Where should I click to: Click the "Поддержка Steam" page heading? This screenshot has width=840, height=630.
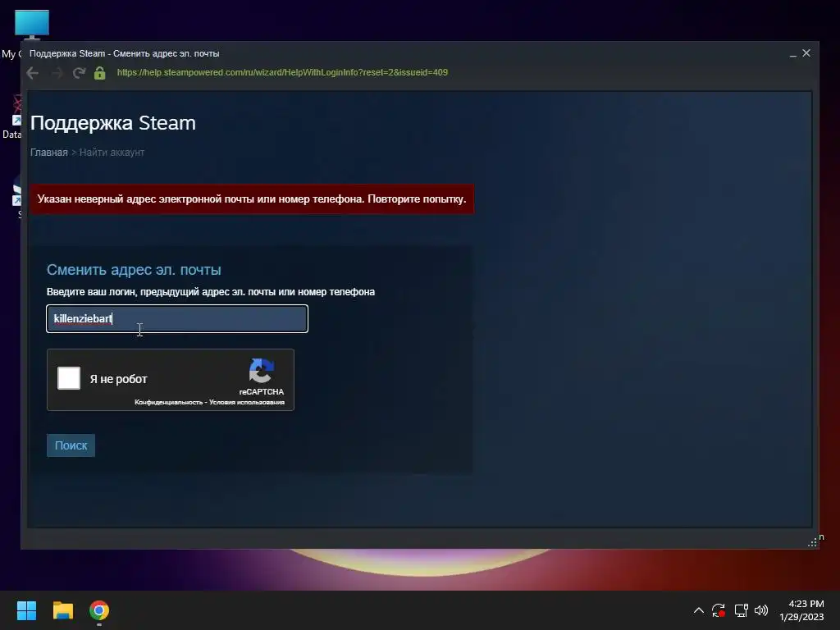[x=113, y=123]
